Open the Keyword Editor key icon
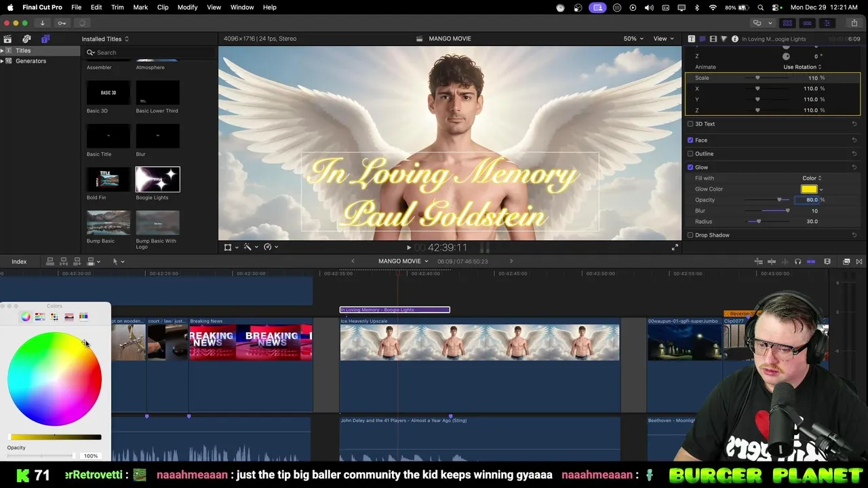This screenshot has width=868, height=488. pyautogui.click(x=62, y=23)
